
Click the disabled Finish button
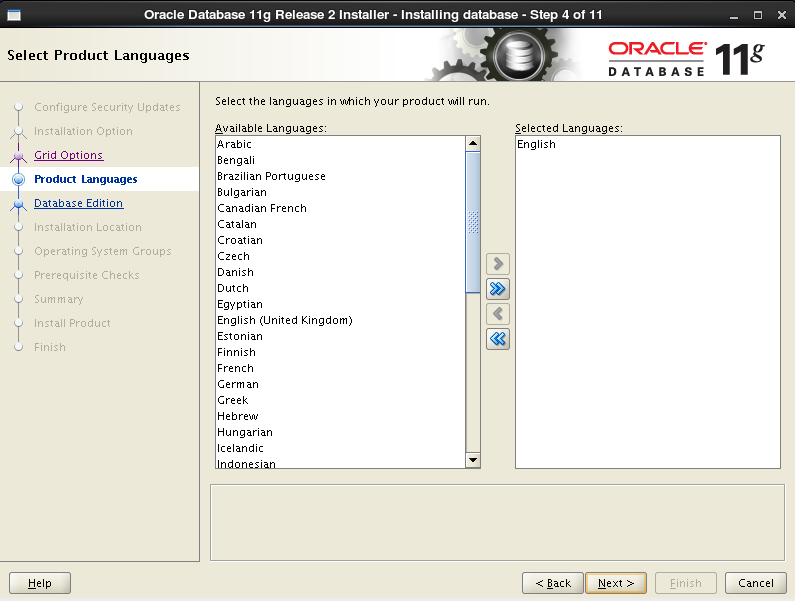pyautogui.click(x=685, y=583)
